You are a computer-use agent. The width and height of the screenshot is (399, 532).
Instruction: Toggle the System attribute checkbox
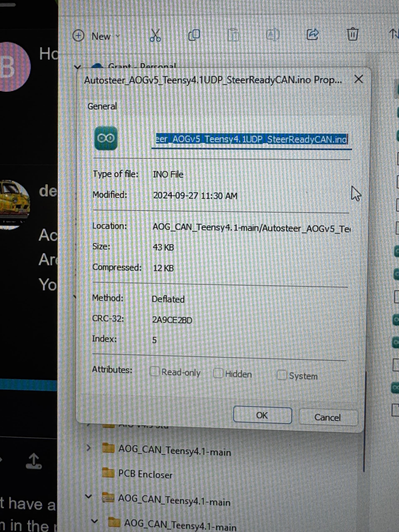coord(281,375)
